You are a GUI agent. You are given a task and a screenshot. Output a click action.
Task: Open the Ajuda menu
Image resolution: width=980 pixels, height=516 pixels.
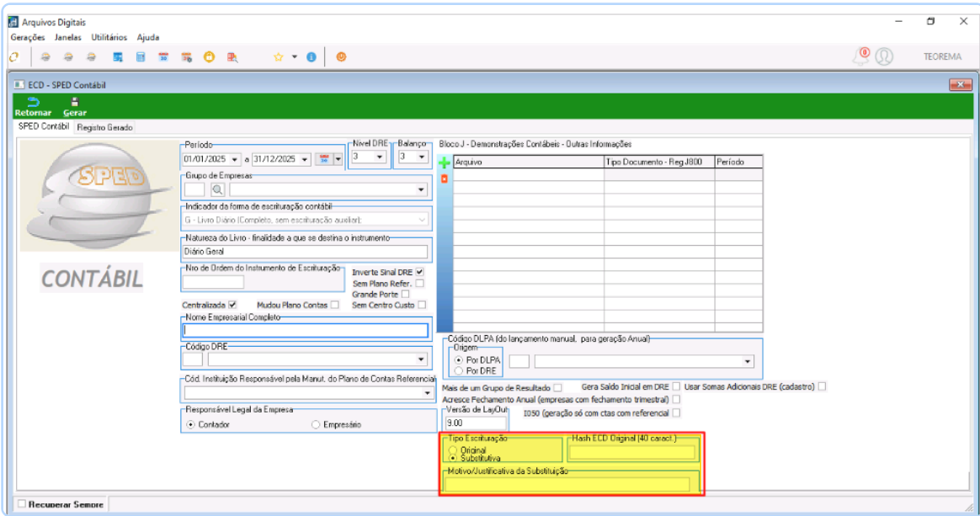[x=148, y=38]
